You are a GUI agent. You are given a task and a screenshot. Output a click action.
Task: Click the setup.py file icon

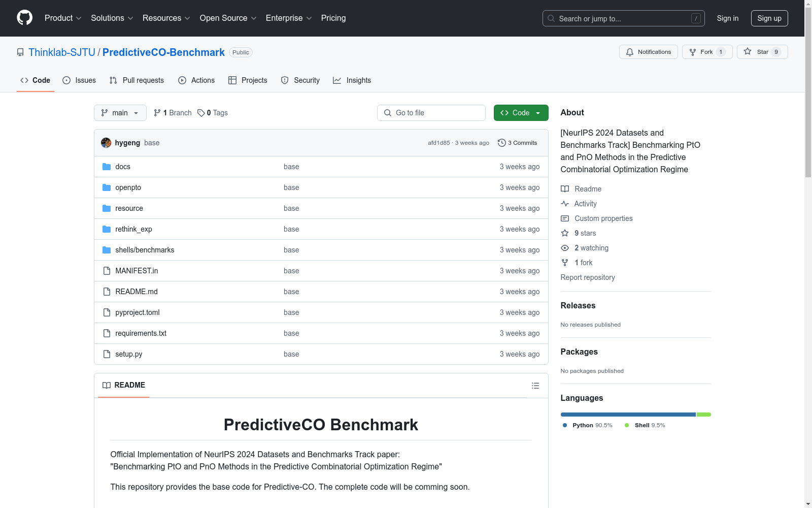coord(107,354)
